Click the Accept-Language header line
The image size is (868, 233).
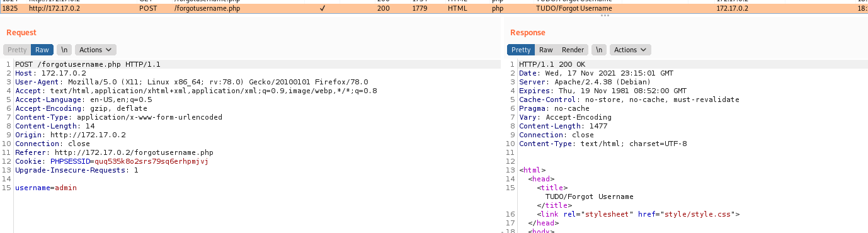point(84,99)
